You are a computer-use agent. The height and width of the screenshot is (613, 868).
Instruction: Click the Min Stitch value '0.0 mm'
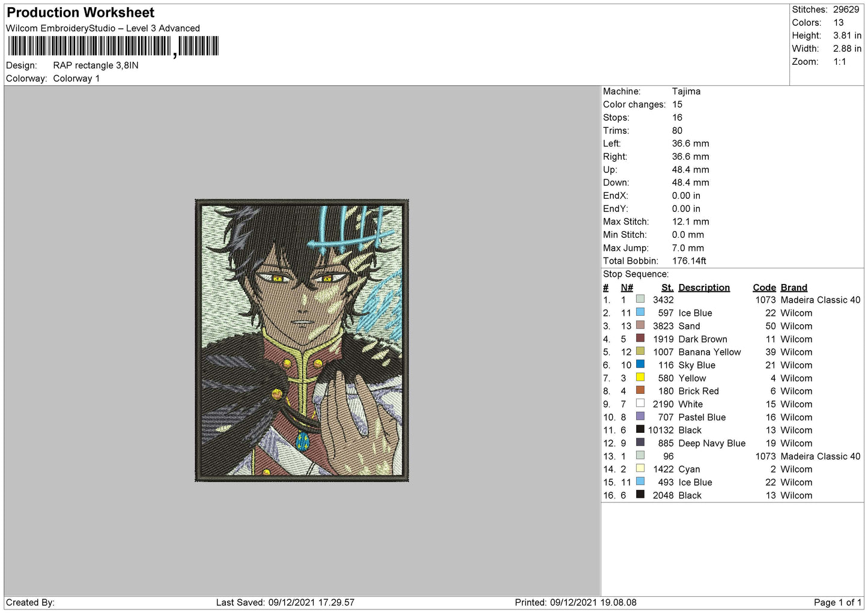pyautogui.click(x=689, y=235)
